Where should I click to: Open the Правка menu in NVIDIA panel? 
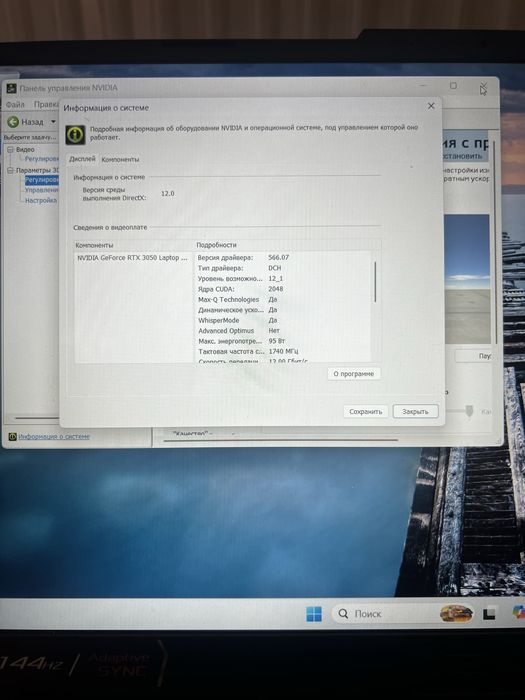[x=46, y=104]
